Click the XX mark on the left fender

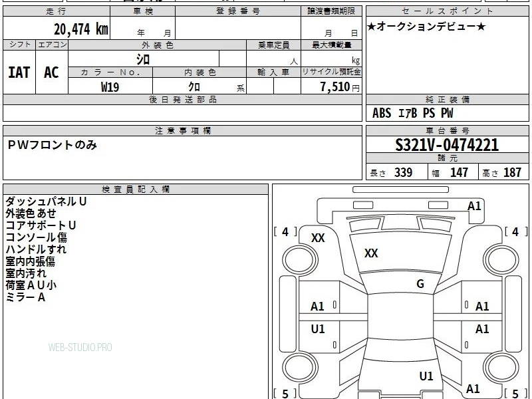click(318, 238)
